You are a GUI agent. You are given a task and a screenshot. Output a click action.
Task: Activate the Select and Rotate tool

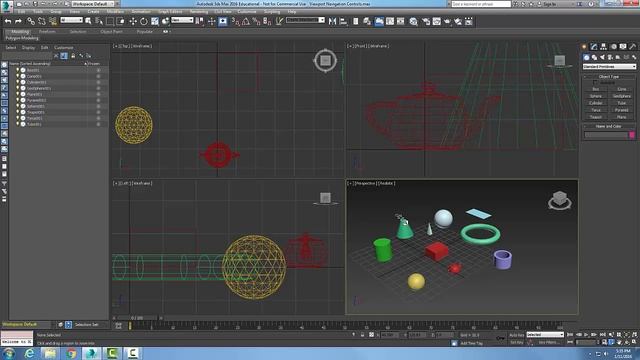pyautogui.click(x=144, y=21)
